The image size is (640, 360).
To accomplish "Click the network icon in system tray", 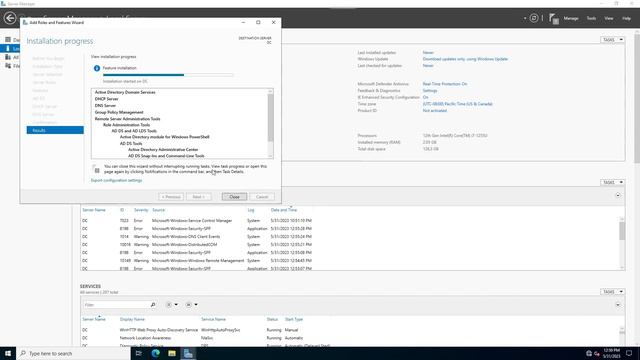I will click(x=589, y=353).
